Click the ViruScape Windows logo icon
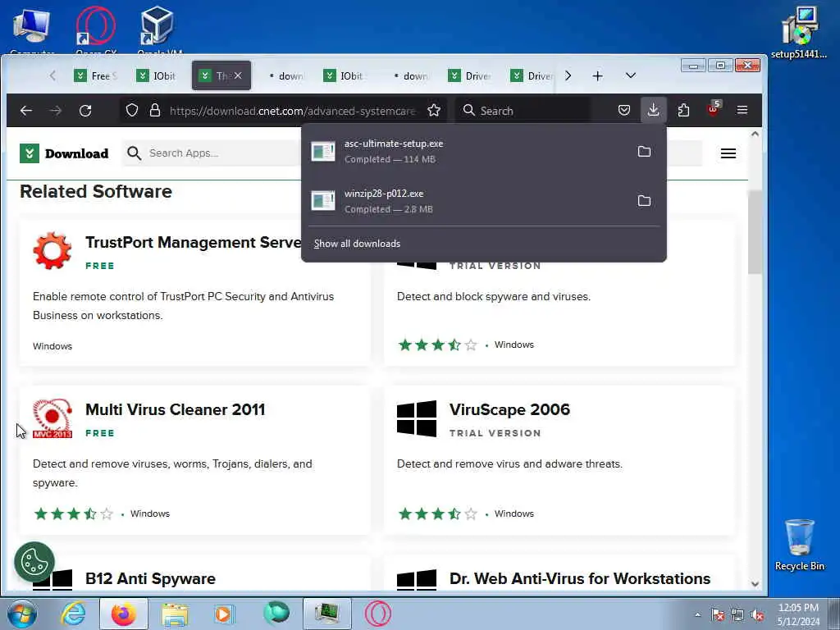This screenshot has width=840, height=630. click(x=417, y=418)
